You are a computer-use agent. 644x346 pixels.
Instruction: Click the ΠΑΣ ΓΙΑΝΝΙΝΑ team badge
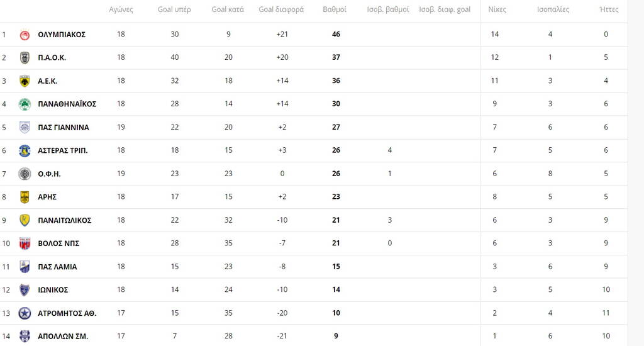[25, 128]
